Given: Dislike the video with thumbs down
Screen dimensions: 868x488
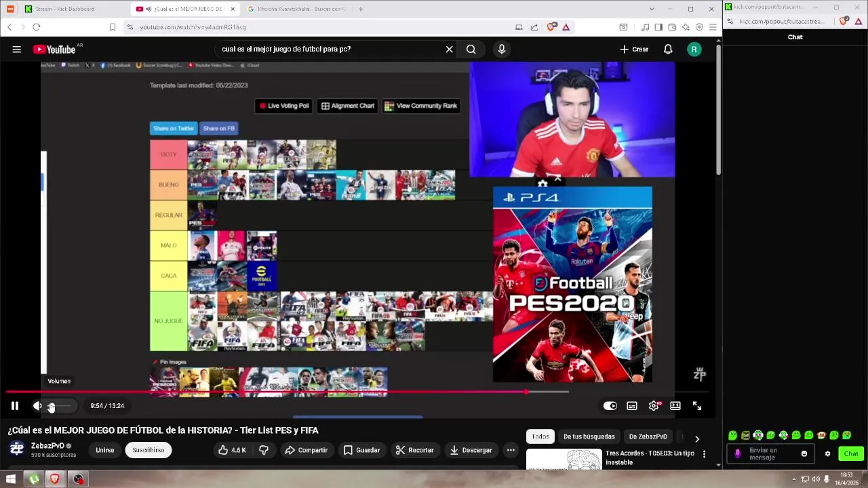Looking at the screenshot, I should point(264,450).
